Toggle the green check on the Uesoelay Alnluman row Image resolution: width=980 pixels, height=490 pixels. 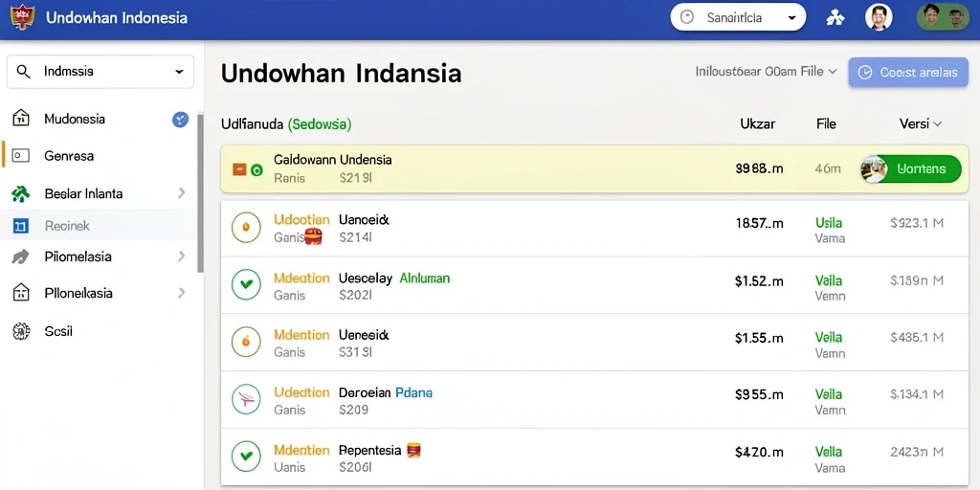246,285
